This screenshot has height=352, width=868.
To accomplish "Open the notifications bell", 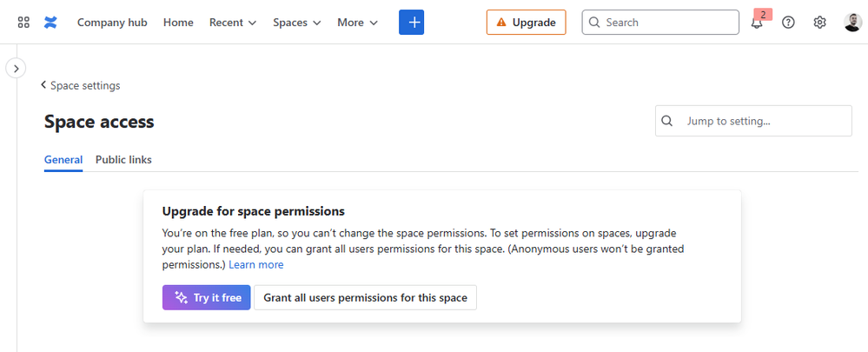I will tap(757, 23).
